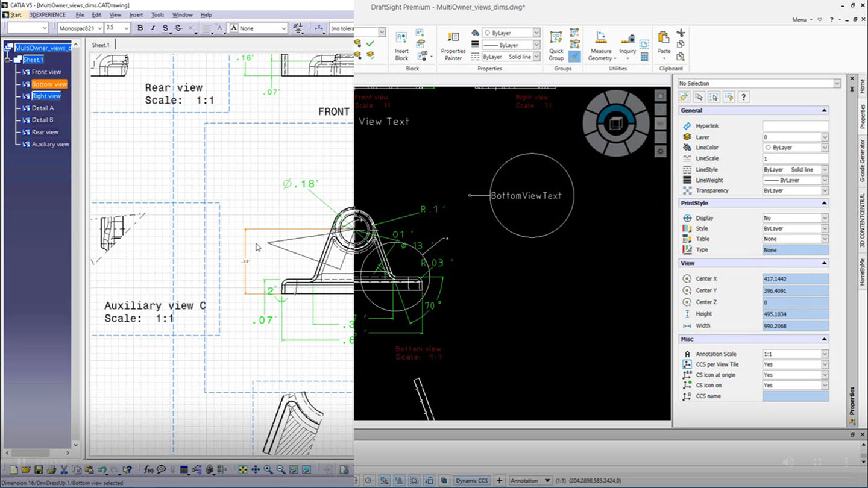
Task: Select the Sheet.1 tab in CATIA
Action: (101, 45)
